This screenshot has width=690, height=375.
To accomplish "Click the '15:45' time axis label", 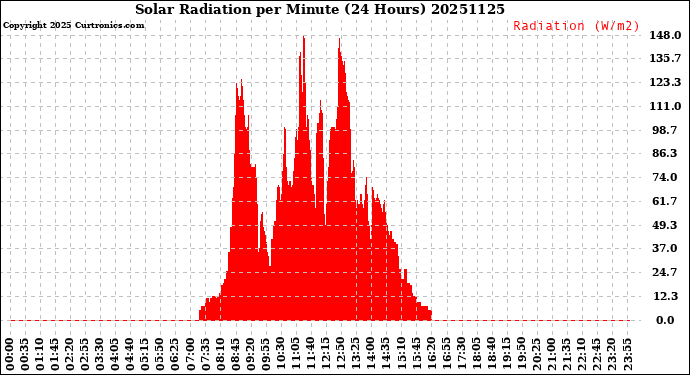I will [416, 355].
